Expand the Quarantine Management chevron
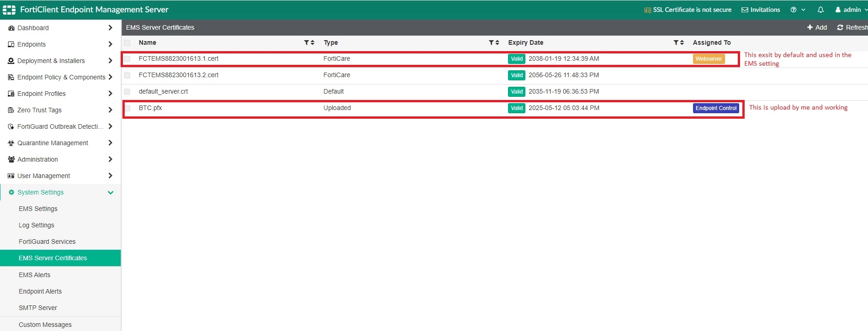Image resolution: width=868 pixels, height=331 pixels. (110, 143)
